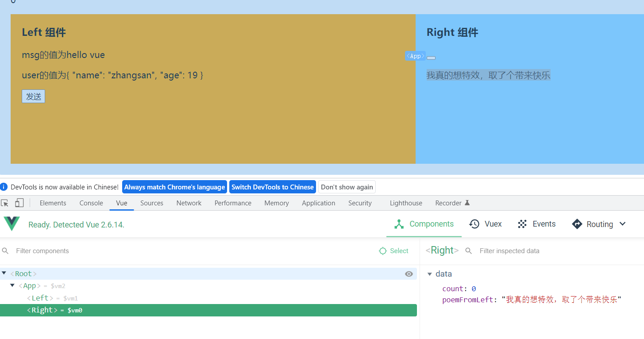
Task: Dismiss with Don't show again button
Action: click(x=347, y=187)
